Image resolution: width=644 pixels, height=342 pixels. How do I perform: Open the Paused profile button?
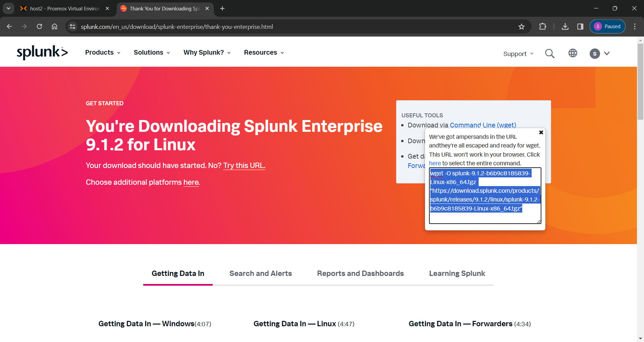pos(607,26)
